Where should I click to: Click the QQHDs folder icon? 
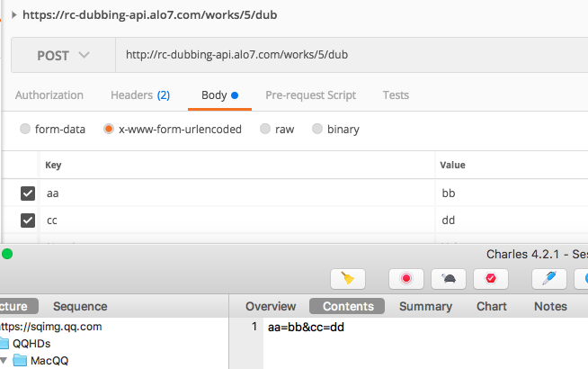tap(4, 343)
